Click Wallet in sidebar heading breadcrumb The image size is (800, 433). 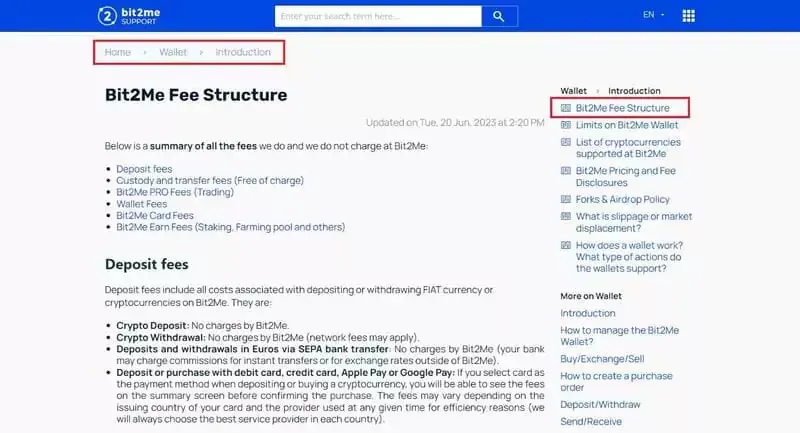(573, 91)
